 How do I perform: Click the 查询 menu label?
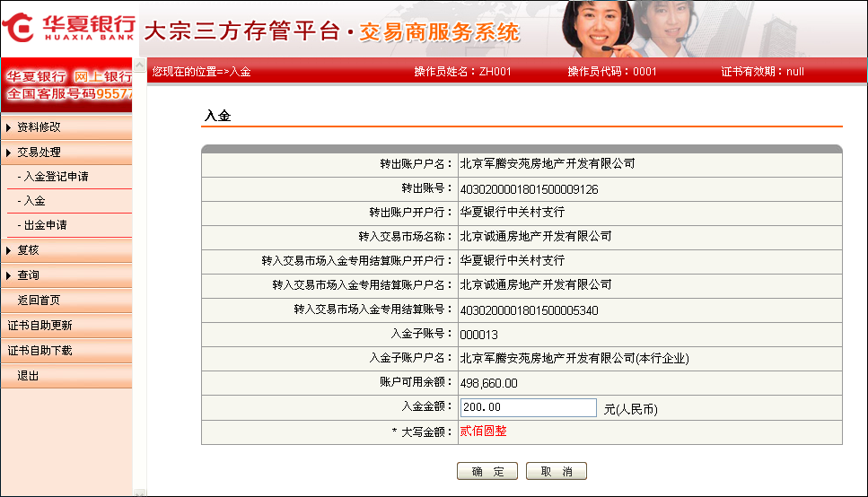point(28,275)
